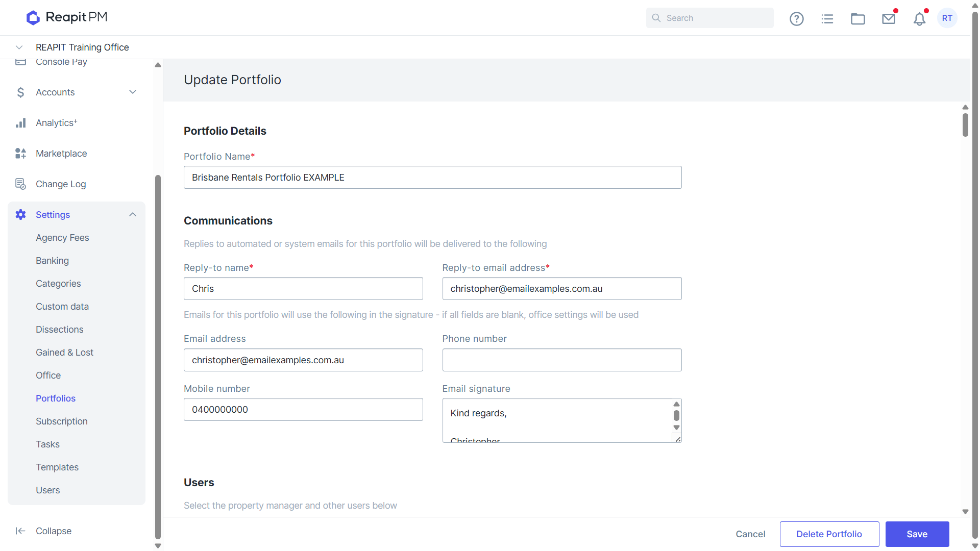Viewport: 980px width, 551px height.
Task: Click the Email signature scrollbar down arrow
Action: tap(676, 428)
